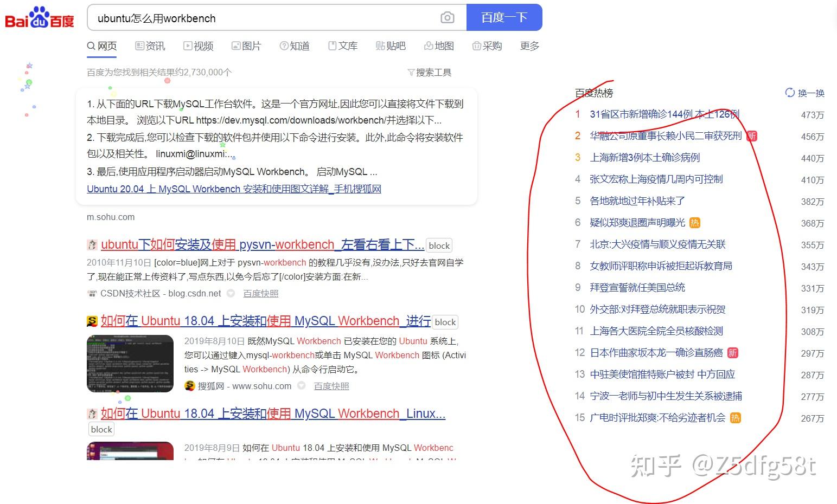Image resolution: width=837 pixels, height=504 pixels.
Task: Switch to the 视频 tab
Action: point(199,46)
